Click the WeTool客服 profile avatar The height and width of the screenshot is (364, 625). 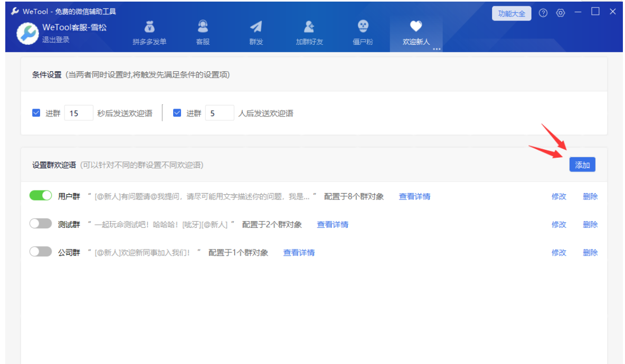[27, 34]
